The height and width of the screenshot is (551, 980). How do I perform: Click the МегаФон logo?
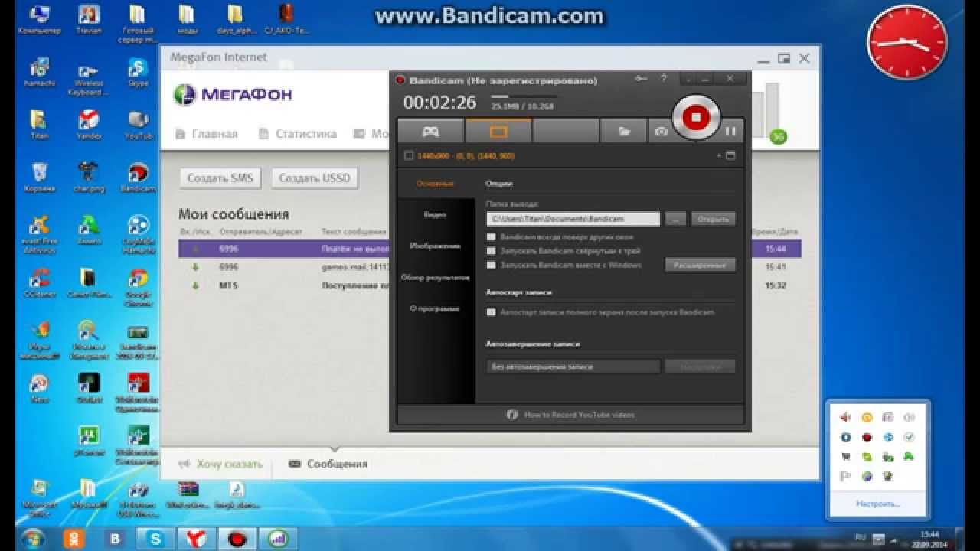pyautogui.click(x=232, y=95)
